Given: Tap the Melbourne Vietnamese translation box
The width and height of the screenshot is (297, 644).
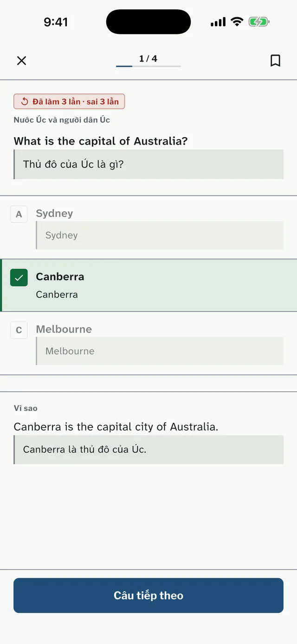Looking at the screenshot, I should (160, 351).
